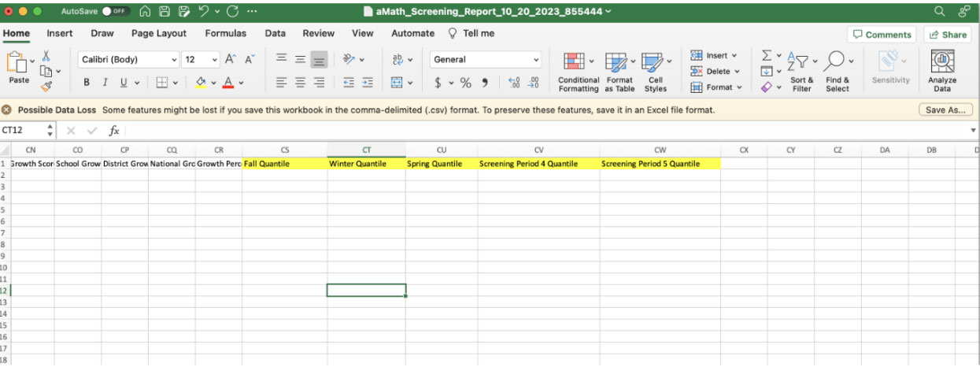Click the Paste clipboard icon

[x=17, y=63]
